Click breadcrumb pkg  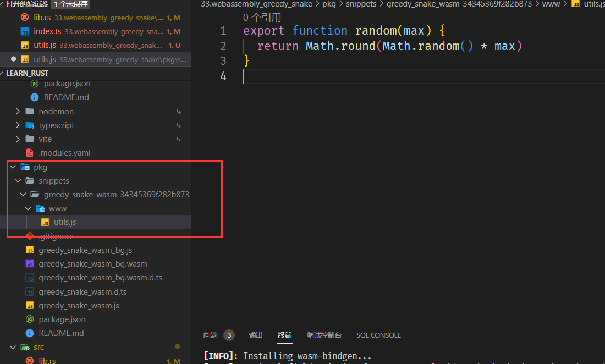point(329,4)
